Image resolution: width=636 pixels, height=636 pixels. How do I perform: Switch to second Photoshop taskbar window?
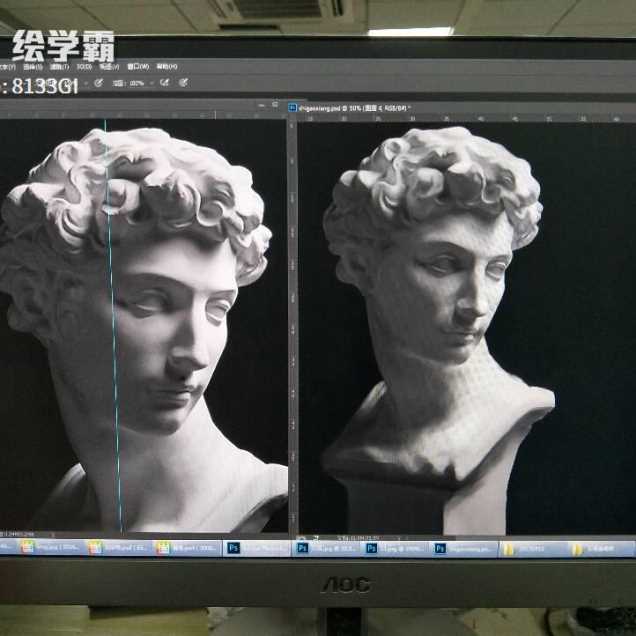click(326, 548)
